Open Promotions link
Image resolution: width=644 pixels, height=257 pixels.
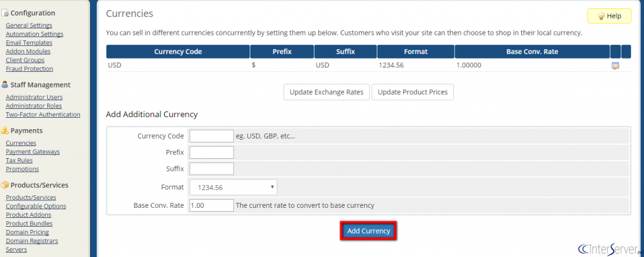(22, 169)
